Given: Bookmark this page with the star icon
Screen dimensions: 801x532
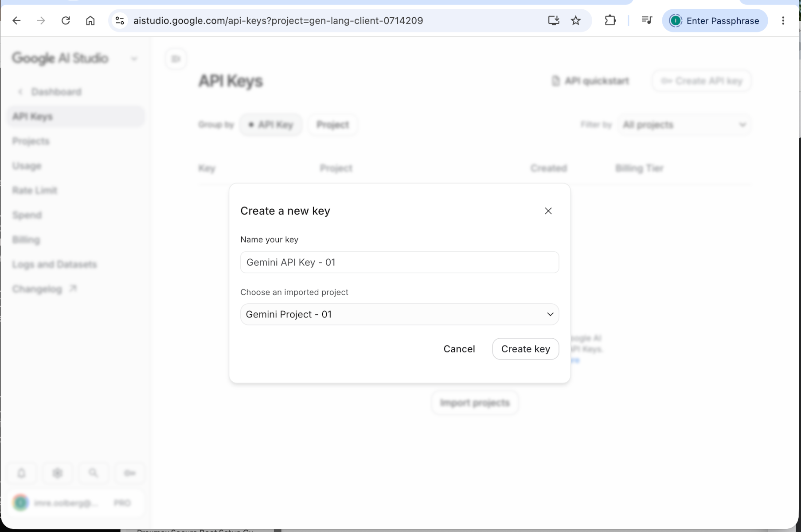Looking at the screenshot, I should [575, 20].
